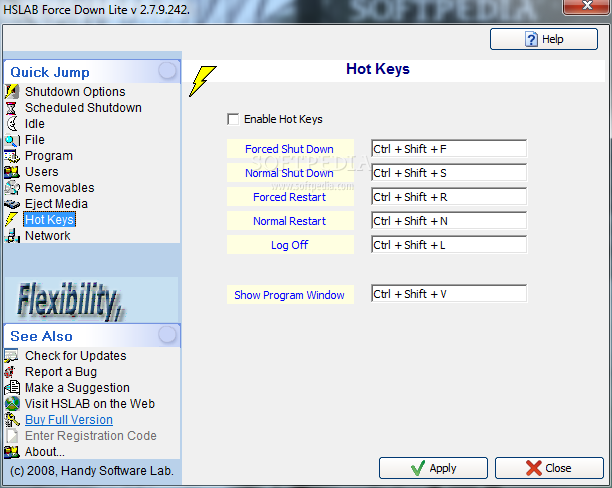Go to Scheduled Shutdown section
Image resolution: width=612 pixels, height=488 pixels.
pyautogui.click(x=83, y=108)
